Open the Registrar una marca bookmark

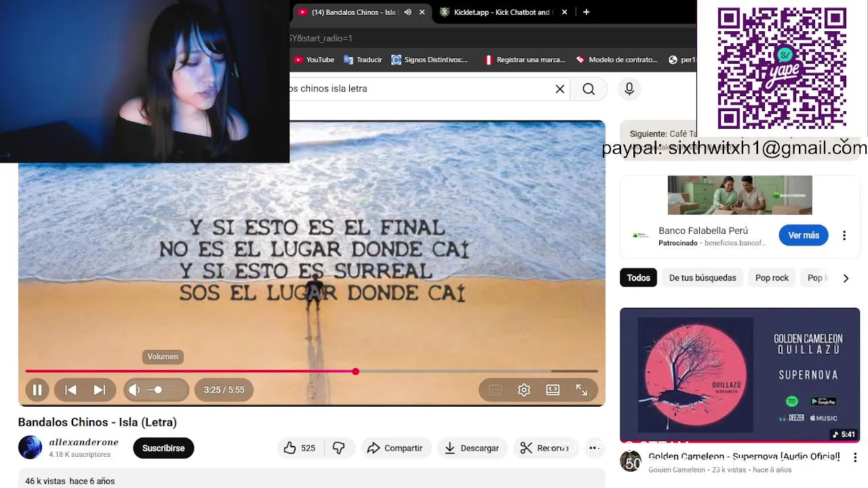[x=524, y=60]
